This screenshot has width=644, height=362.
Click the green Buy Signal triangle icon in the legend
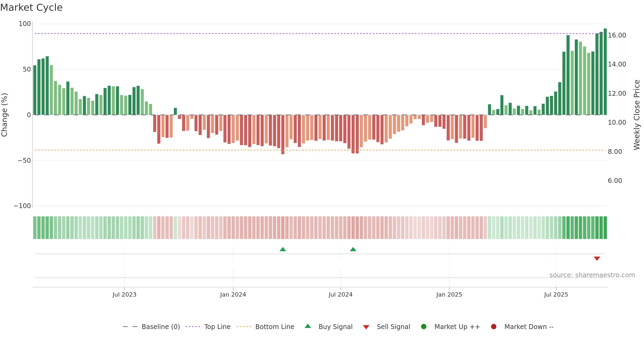[x=308, y=326]
